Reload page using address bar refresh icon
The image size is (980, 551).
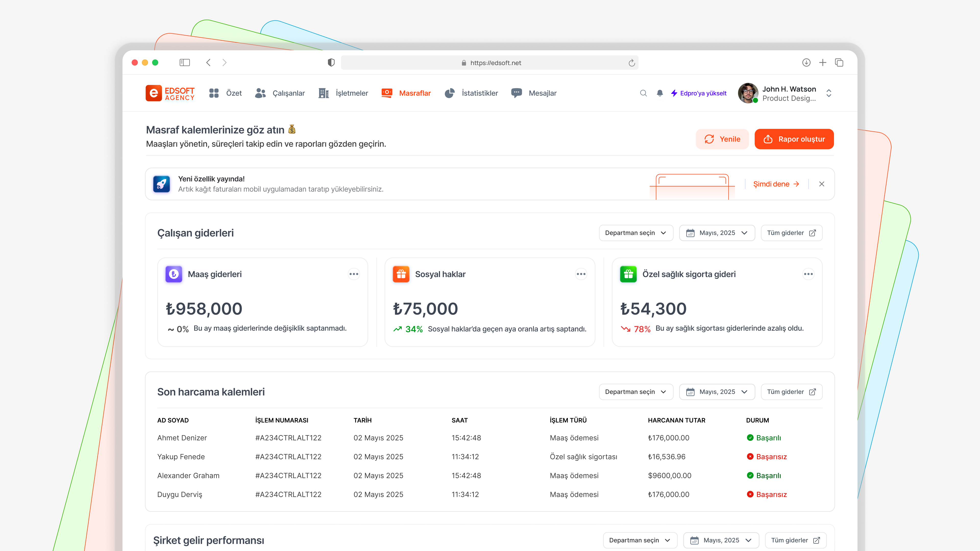(x=632, y=63)
